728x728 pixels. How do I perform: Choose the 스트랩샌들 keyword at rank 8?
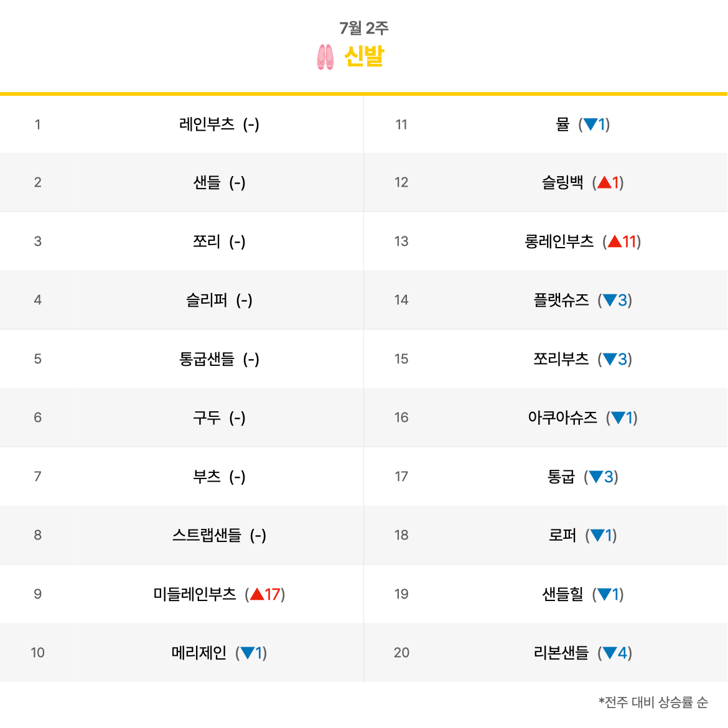pos(207,535)
